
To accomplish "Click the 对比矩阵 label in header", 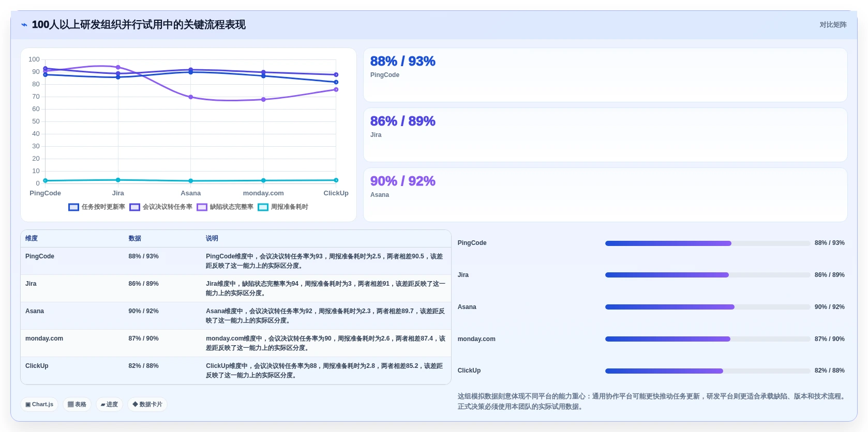I will coord(833,25).
